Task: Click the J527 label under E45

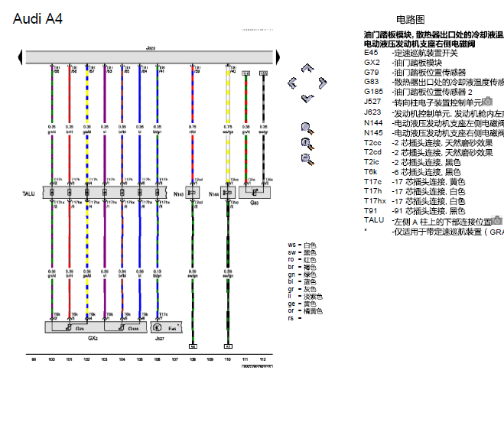Action: click(x=160, y=339)
